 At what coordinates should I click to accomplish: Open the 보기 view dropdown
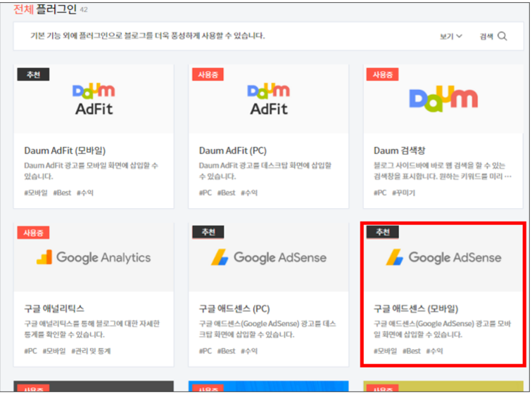[451, 37]
